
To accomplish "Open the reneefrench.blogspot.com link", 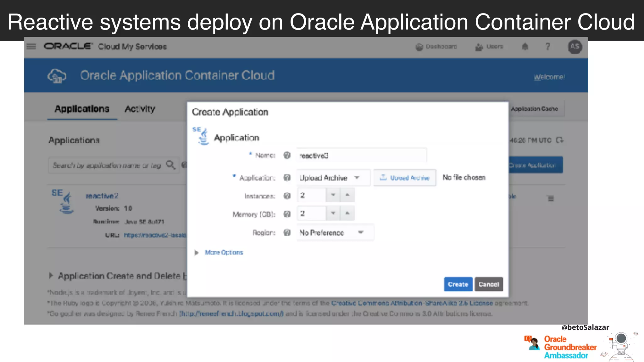I will [231, 314].
